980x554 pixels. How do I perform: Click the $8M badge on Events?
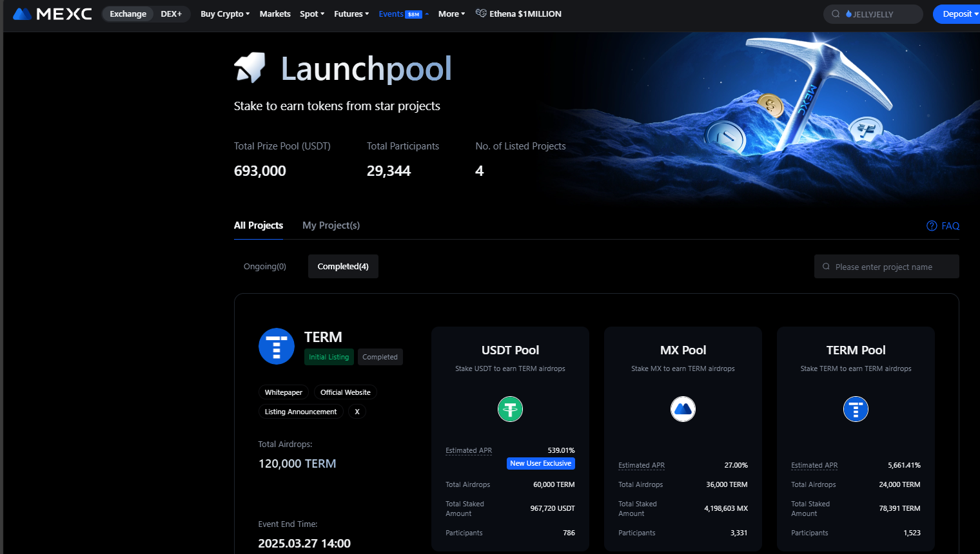(x=413, y=14)
